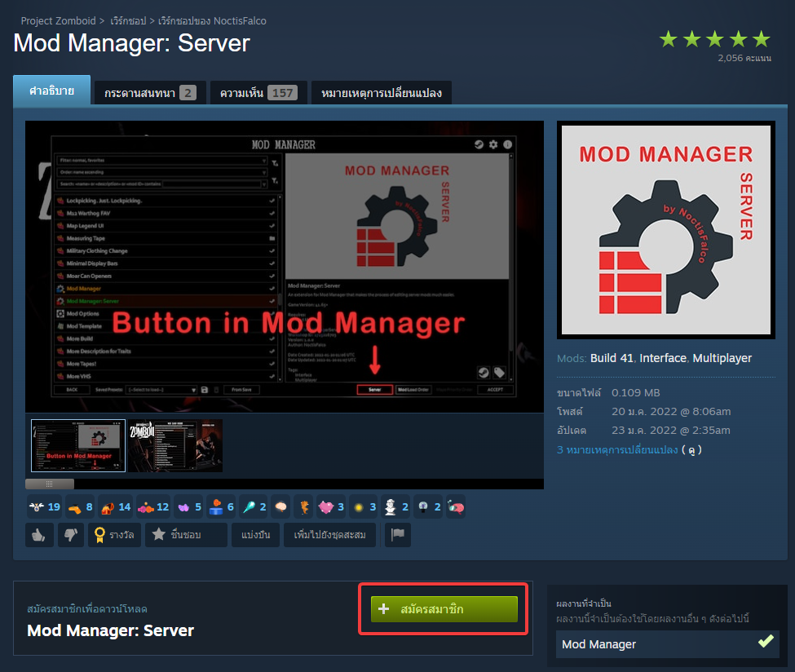This screenshot has height=672, width=795.
Task: Click the posted date 20 ม.ค. 2022
Action: (x=671, y=411)
